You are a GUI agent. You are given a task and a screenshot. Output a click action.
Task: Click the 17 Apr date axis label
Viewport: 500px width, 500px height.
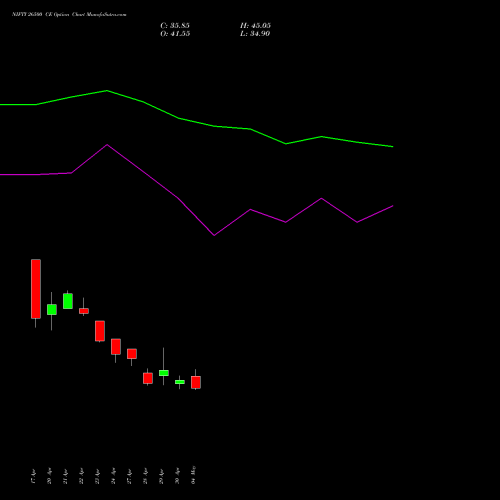33,477
